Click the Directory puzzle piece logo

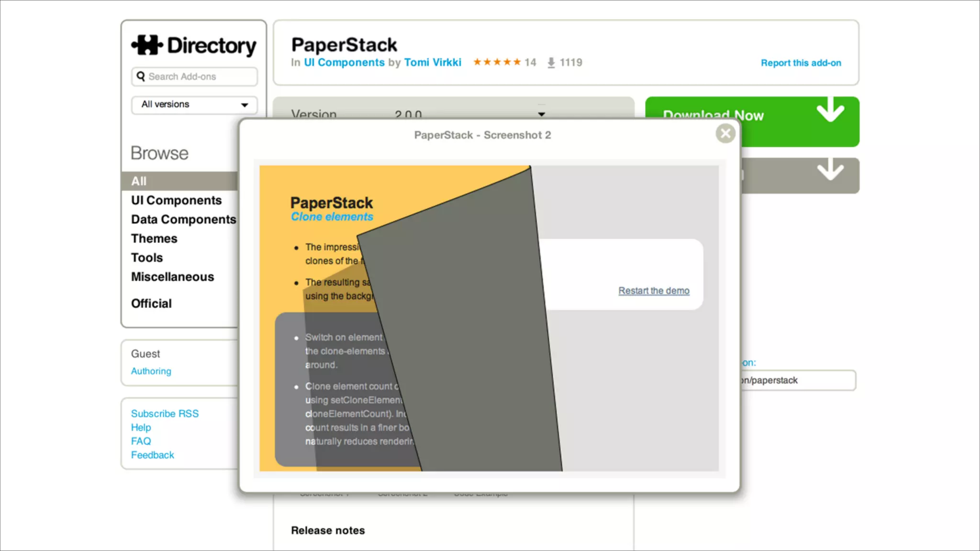click(x=147, y=45)
